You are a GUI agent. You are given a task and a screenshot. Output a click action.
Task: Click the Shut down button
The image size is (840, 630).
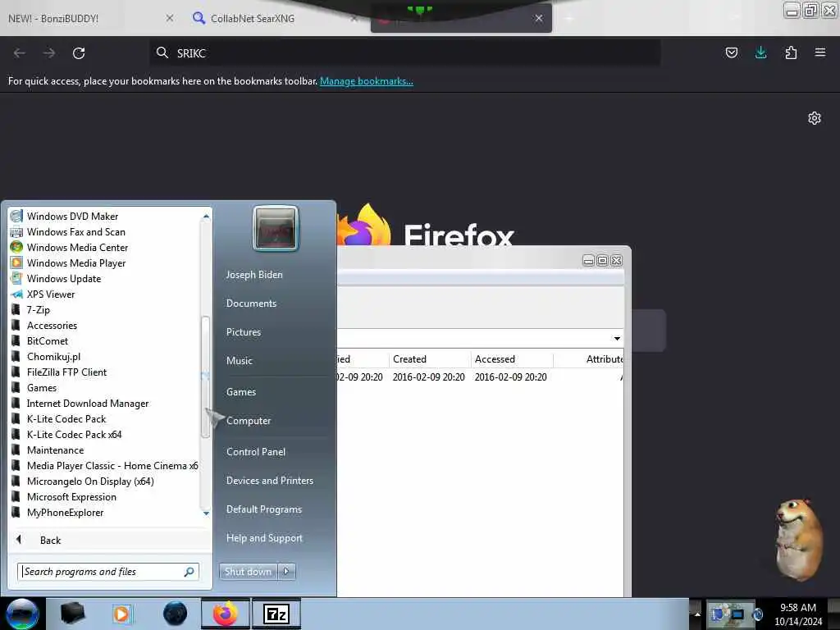(248, 572)
